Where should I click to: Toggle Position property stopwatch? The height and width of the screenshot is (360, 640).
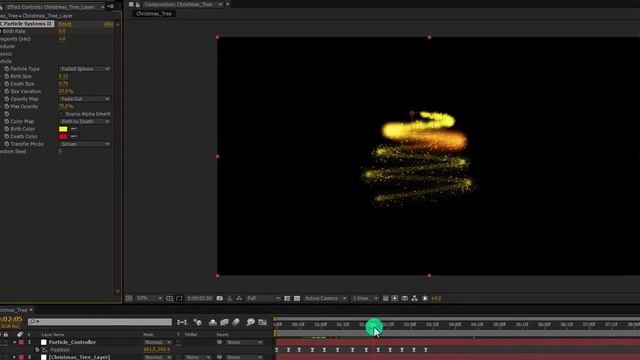click(x=37, y=350)
